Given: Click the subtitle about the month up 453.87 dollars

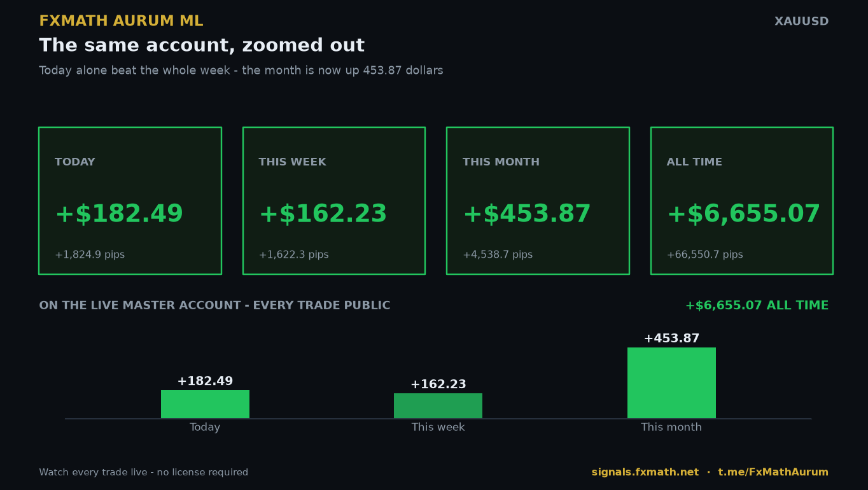Looking at the screenshot, I should tap(241, 71).
